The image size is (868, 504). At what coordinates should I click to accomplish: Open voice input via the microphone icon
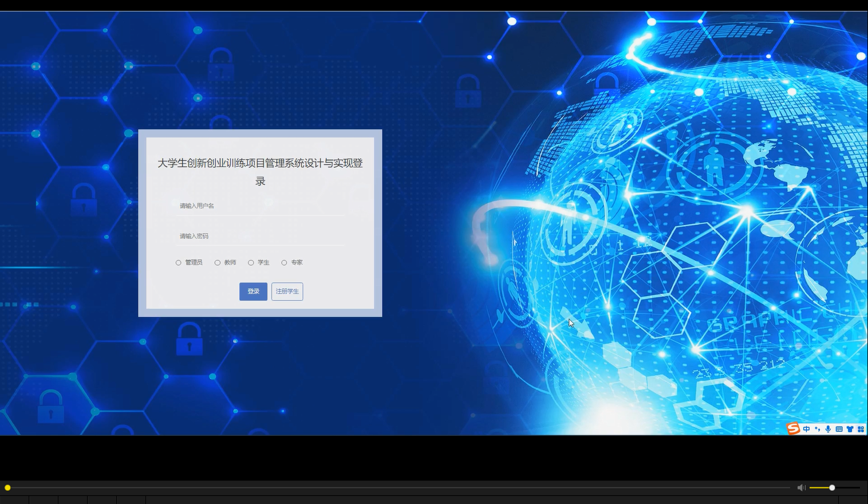point(828,428)
